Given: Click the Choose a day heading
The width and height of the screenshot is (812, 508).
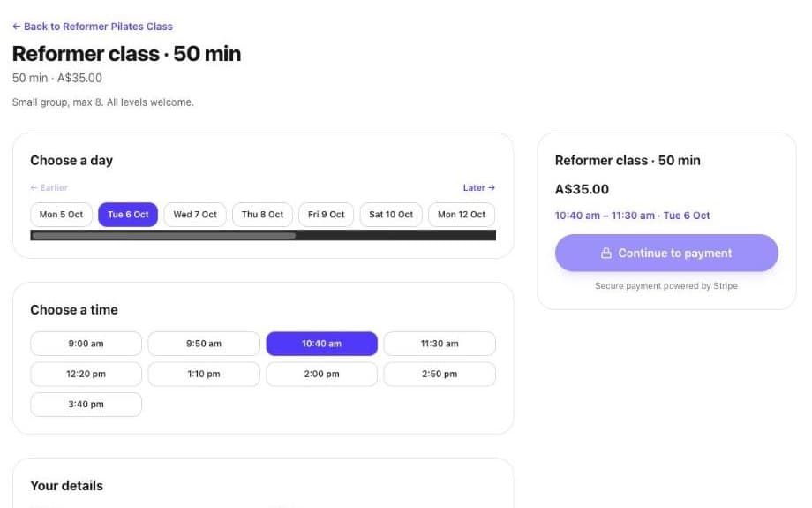Looking at the screenshot, I should coord(71,161).
